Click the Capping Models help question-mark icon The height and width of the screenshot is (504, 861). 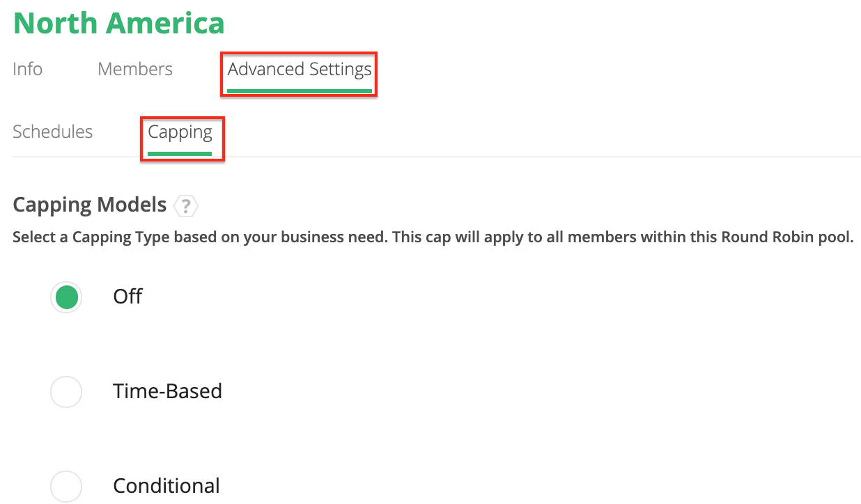[186, 206]
